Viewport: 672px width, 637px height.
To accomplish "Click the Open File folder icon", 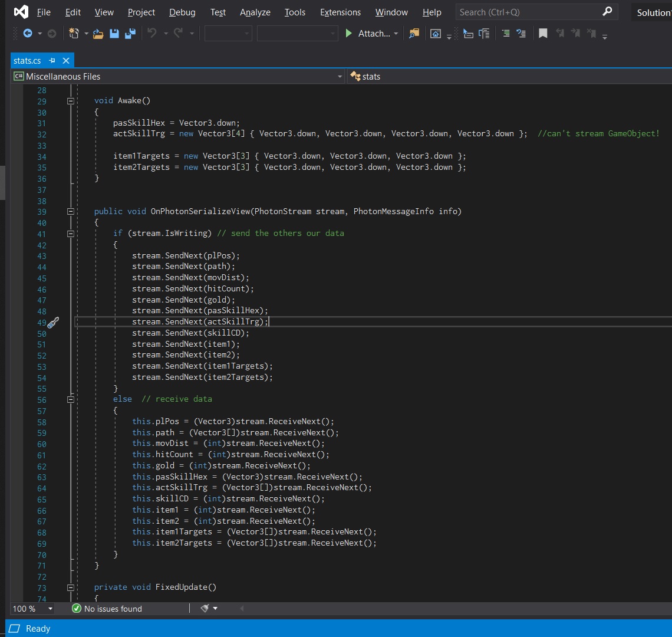I will click(x=98, y=34).
